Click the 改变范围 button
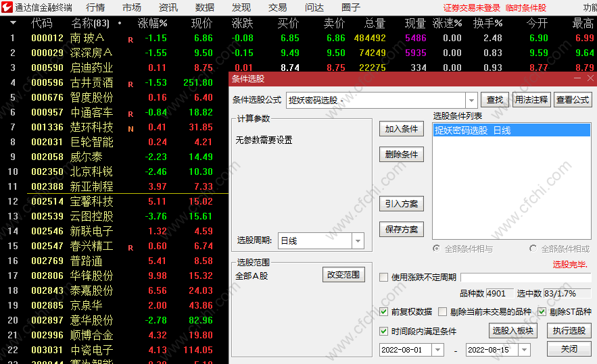Image resolution: width=597 pixels, height=364 pixels. click(x=343, y=275)
